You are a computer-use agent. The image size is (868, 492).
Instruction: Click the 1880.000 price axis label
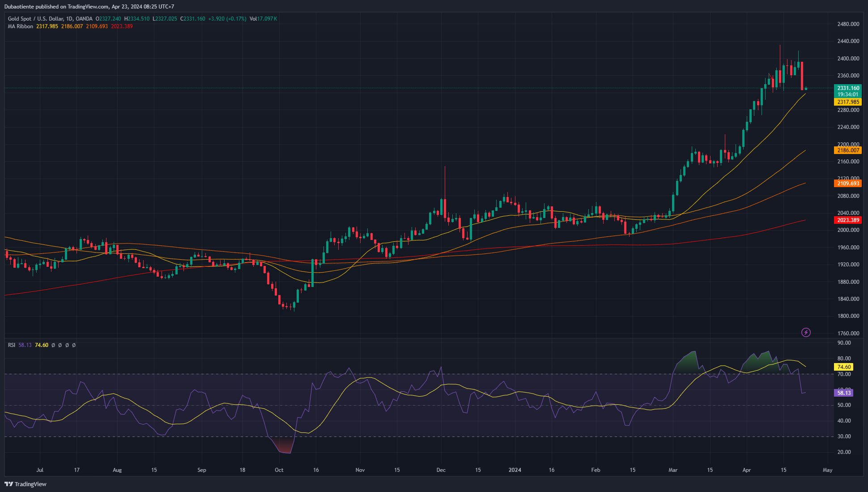coord(848,282)
